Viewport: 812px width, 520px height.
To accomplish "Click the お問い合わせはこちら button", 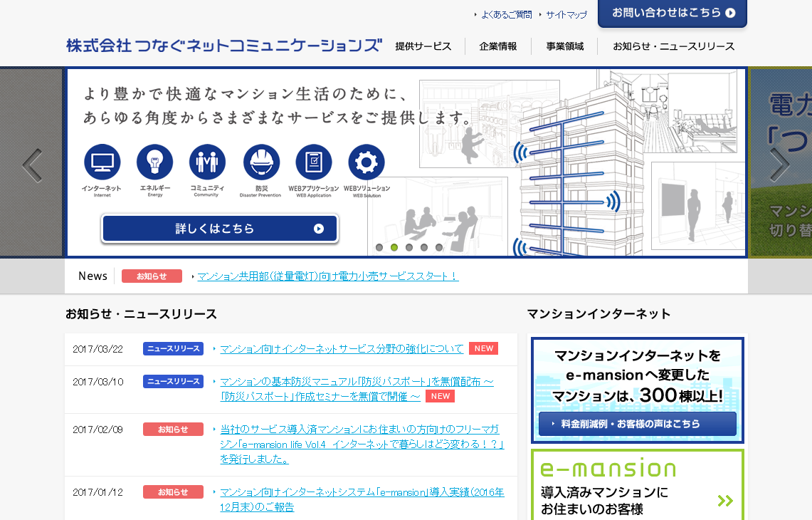I will 673,13.
